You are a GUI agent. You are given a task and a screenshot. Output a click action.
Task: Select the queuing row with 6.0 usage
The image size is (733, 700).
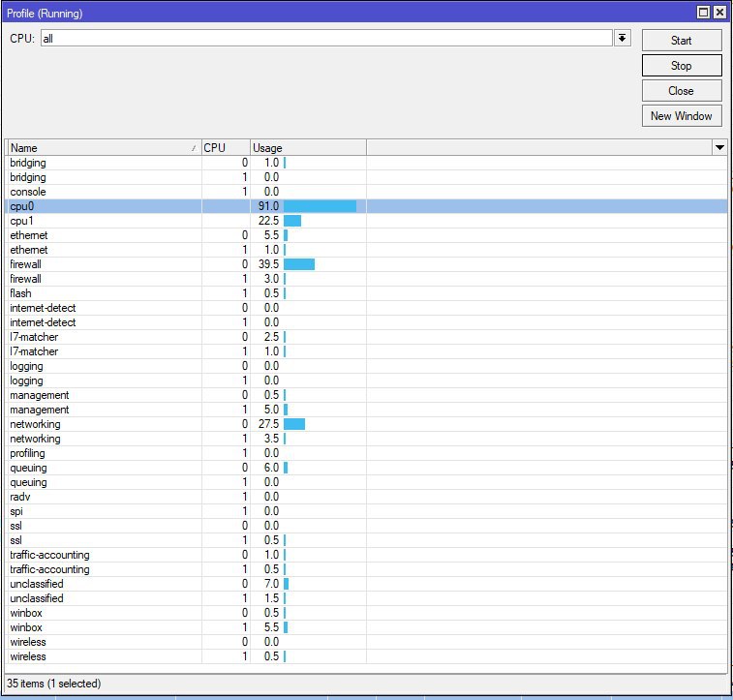click(x=367, y=468)
